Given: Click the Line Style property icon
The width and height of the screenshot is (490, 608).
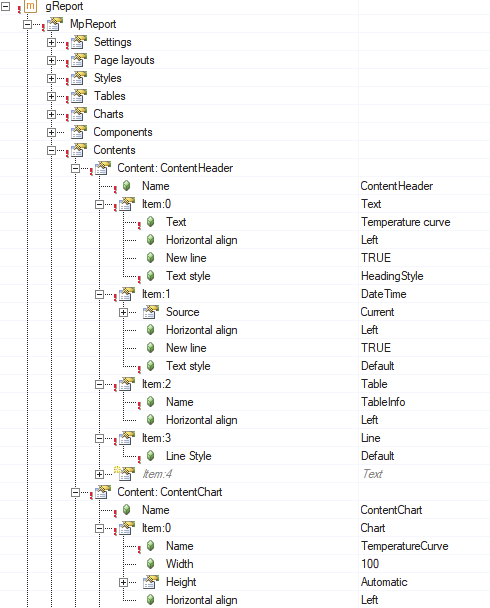Looking at the screenshot, I should click(x=150, y=456).
